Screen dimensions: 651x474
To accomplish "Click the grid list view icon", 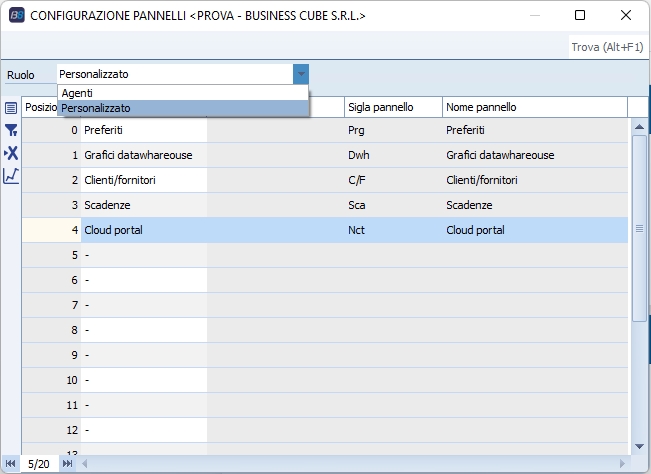I will pos(11,108).
